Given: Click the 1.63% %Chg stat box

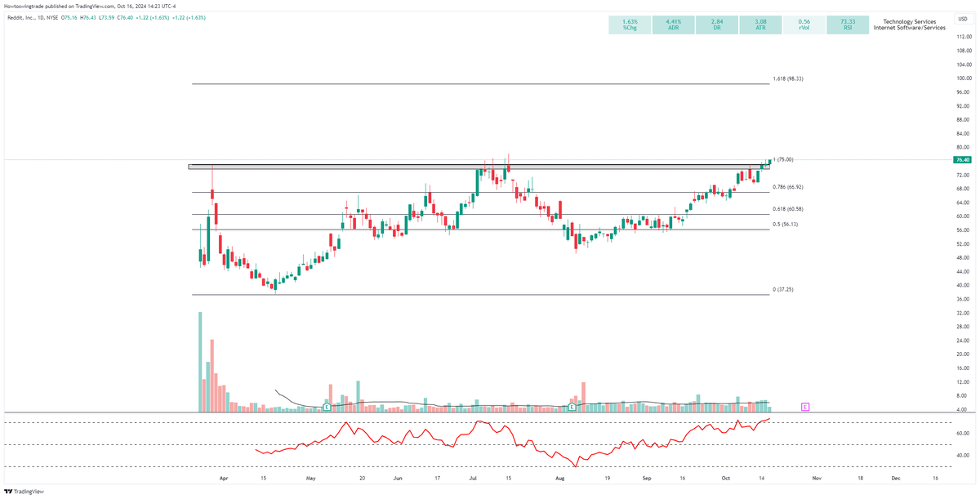Looking at the screenshot, I should (630, 25).
